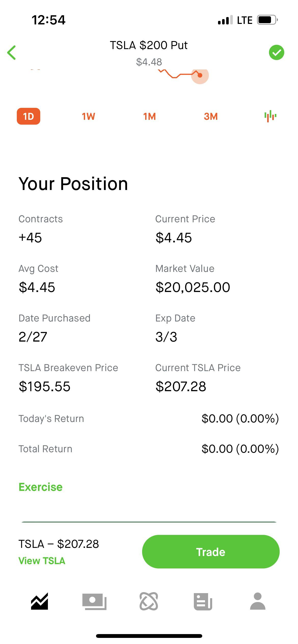Open the cash tab icon
Viewport: 298px width, 644px height.
coord(94,601)
